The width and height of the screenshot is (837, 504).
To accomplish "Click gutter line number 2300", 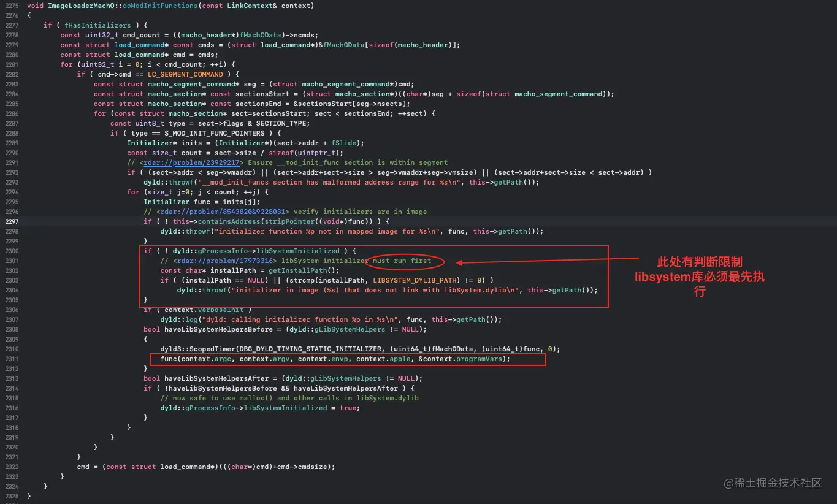I will click(x=11, y=251).
